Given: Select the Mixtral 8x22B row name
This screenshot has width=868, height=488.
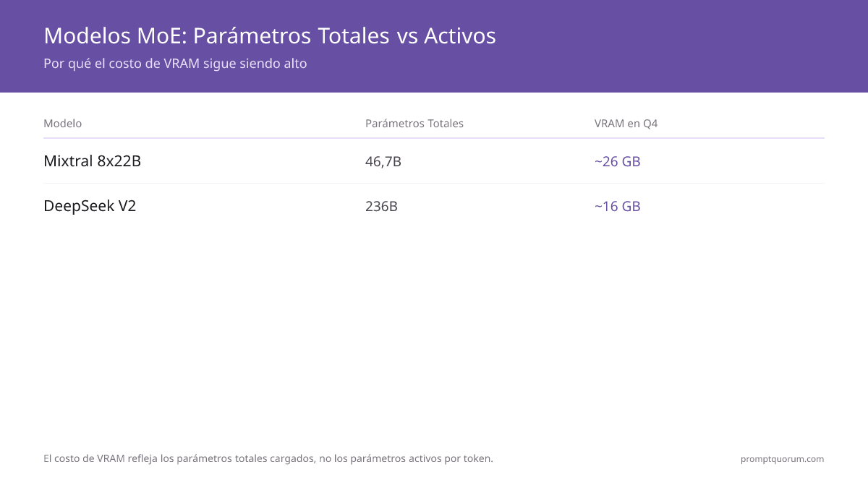Looking at the screenshot, I should click(93, 161).
